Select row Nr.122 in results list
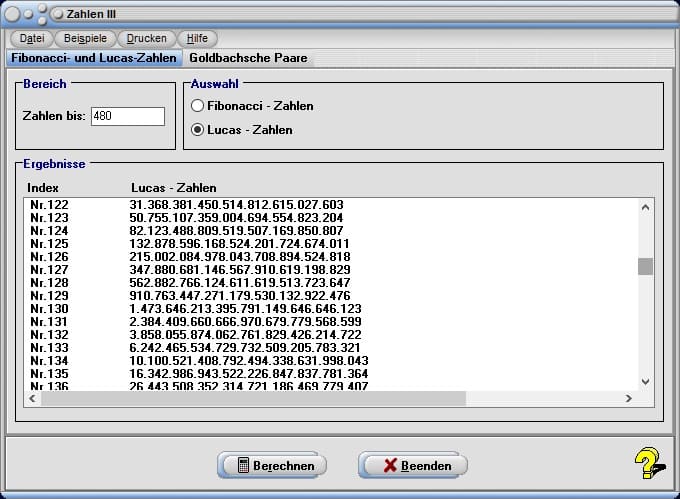This screenshot has height=499, width=680. point(331,205)
